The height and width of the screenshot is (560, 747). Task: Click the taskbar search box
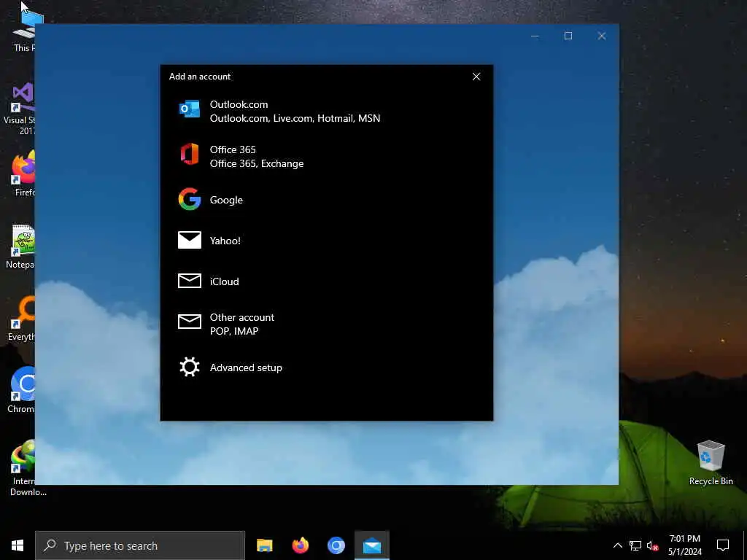pyautogui.click(x=140, y=545)
